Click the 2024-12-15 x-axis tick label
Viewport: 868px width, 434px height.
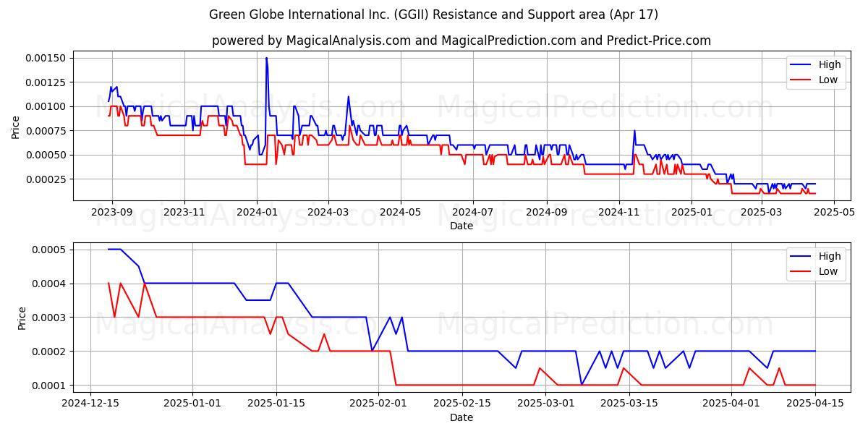[91, 404]
